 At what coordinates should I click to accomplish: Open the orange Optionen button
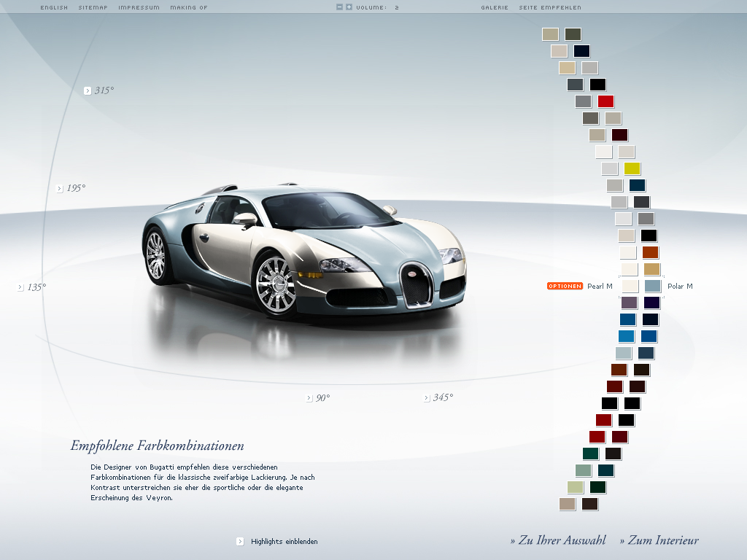point(565,287)
